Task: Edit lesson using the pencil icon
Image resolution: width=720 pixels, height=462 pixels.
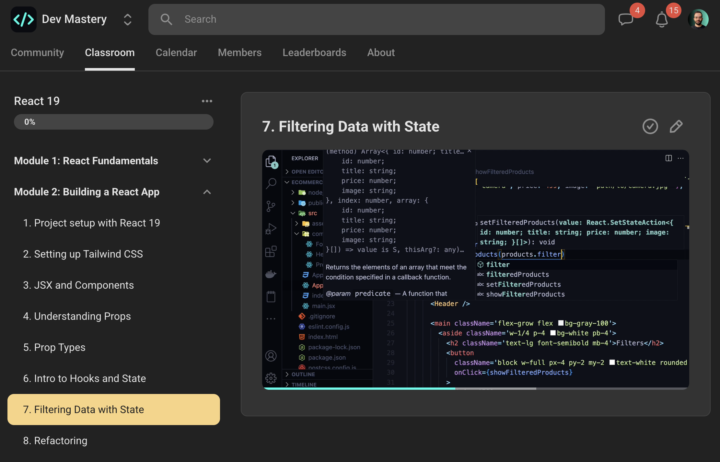Action: 676,126
